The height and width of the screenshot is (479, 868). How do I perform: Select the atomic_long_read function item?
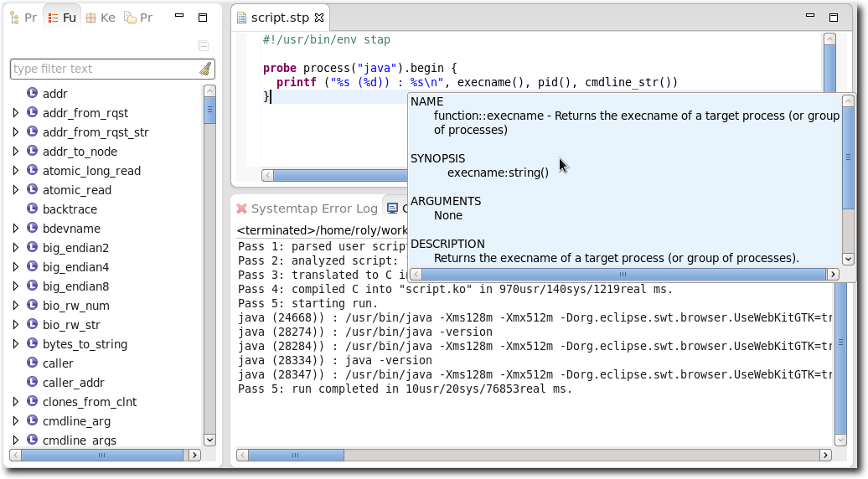(91, 171)
